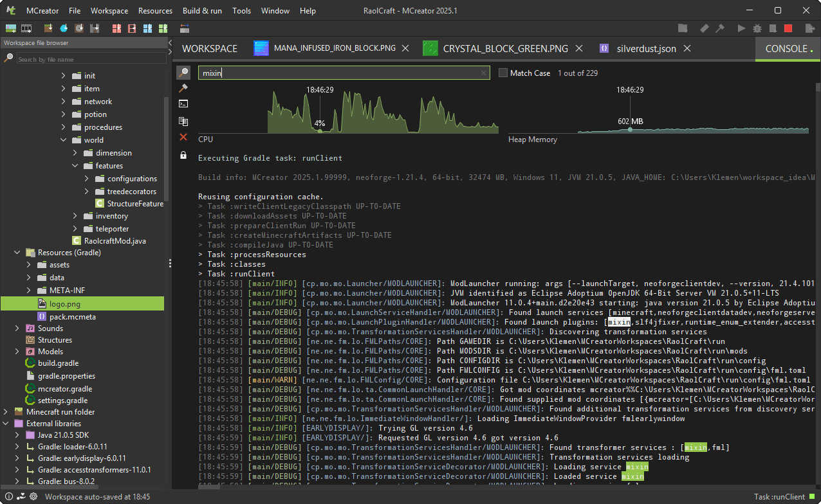Close the MANA_INFUSED_IRON_BLOCK.PNG tab
821x504 pixels.
tap(406, 48)
